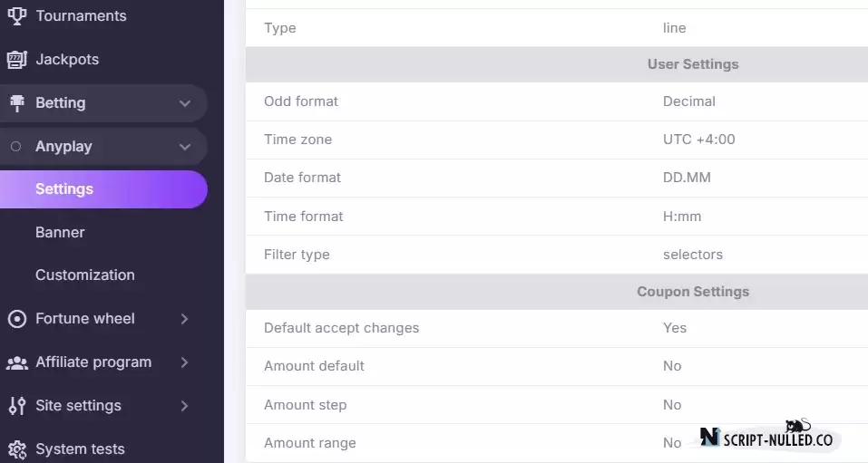
Task: Expand the Site settings arrow
Action: [x=184, y=406]
